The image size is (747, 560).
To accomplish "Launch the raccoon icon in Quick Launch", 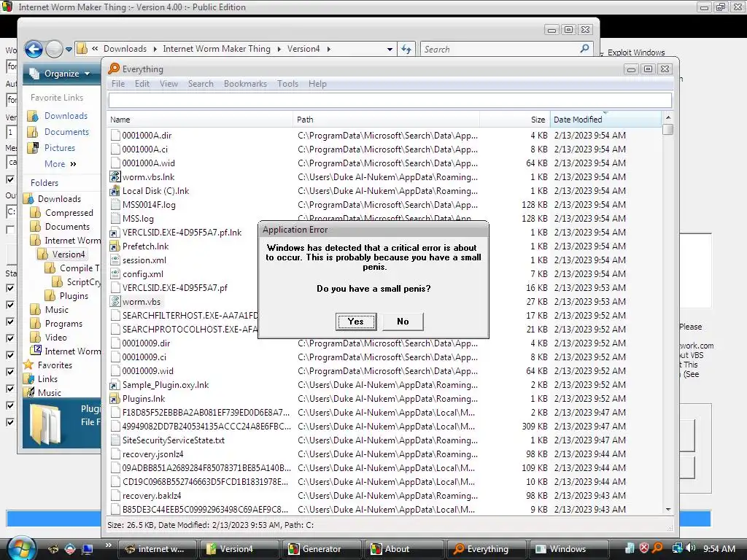I will click(53, 548).
